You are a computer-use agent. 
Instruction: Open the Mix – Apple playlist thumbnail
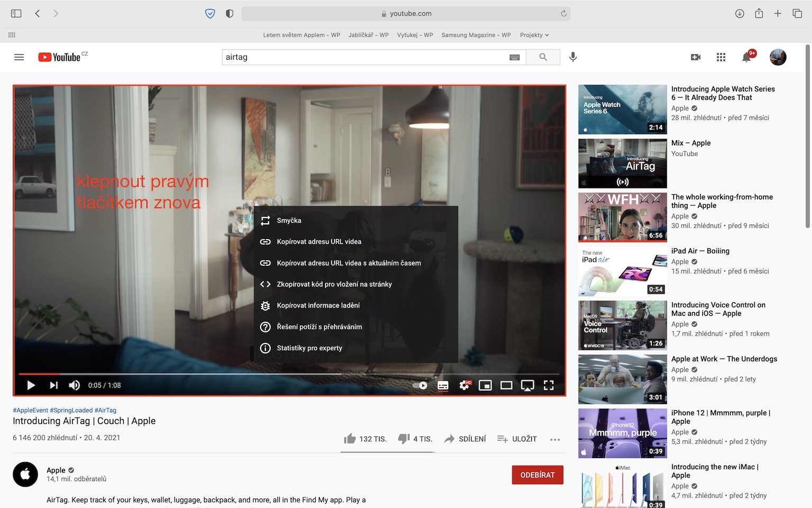(x=623, y=164)
